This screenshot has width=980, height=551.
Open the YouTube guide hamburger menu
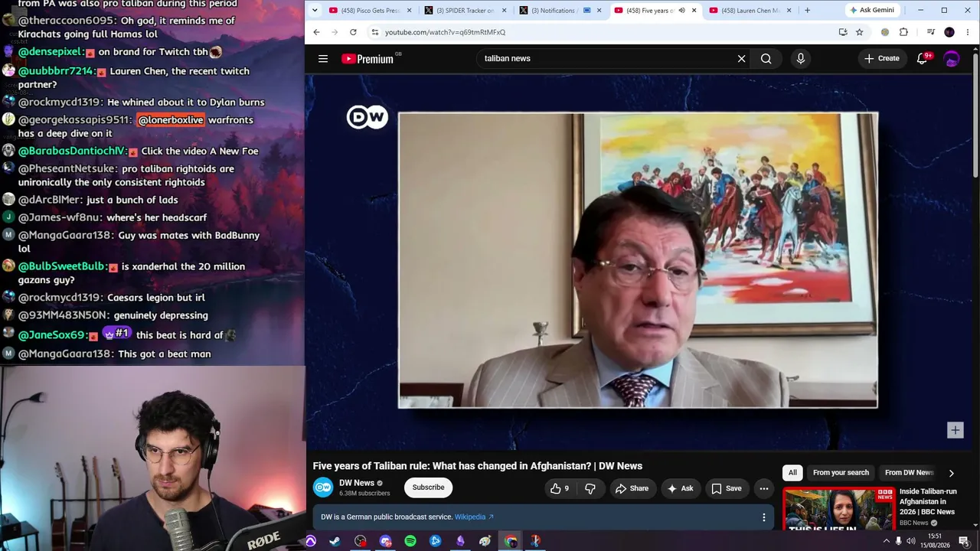point(323,59)
